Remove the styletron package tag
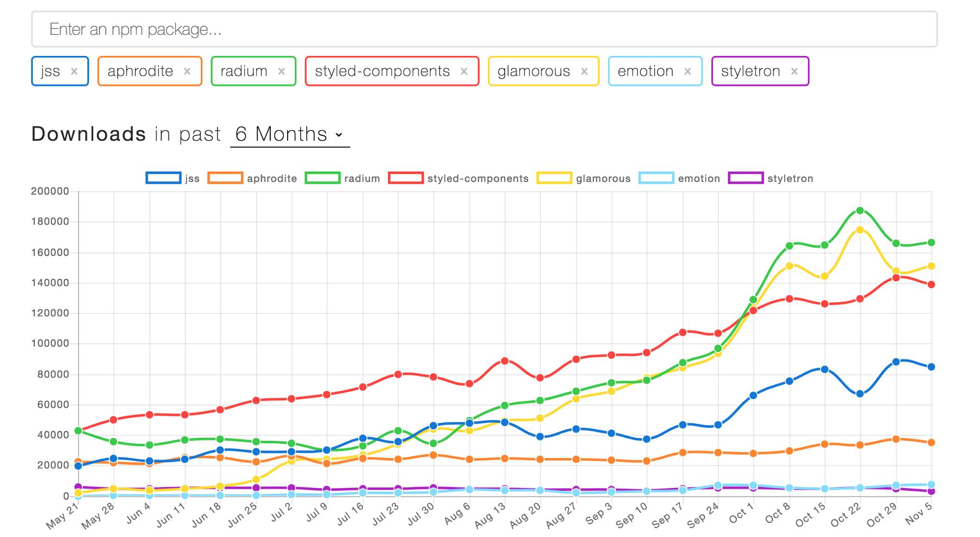 pos(794,72)
